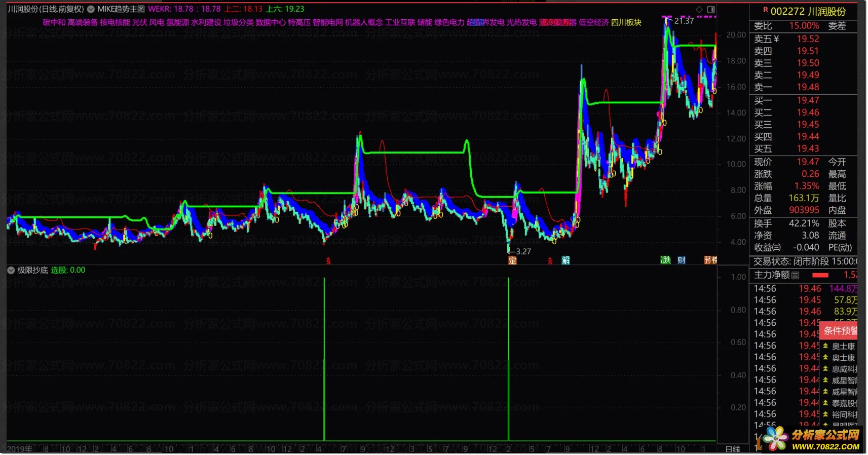Click the 买五 19.43 price
Image resolution: width=868 pixels, height=455 pixels.
coord(808,148)
